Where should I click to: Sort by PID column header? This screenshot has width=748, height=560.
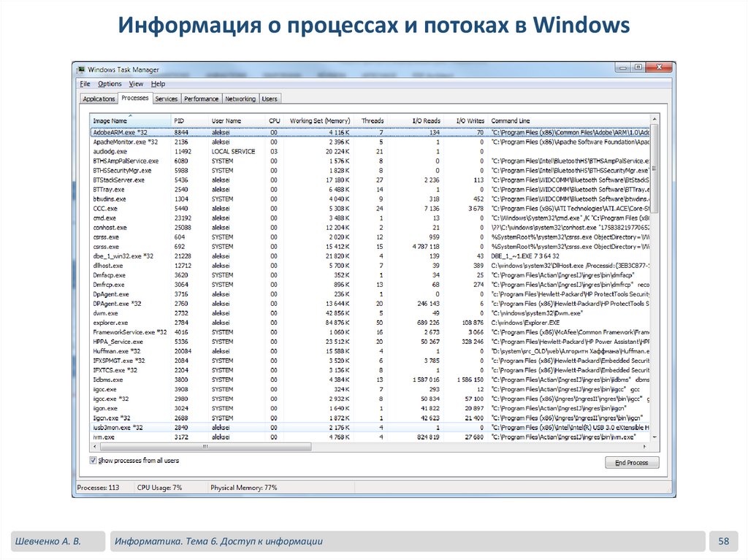[190, 120]
